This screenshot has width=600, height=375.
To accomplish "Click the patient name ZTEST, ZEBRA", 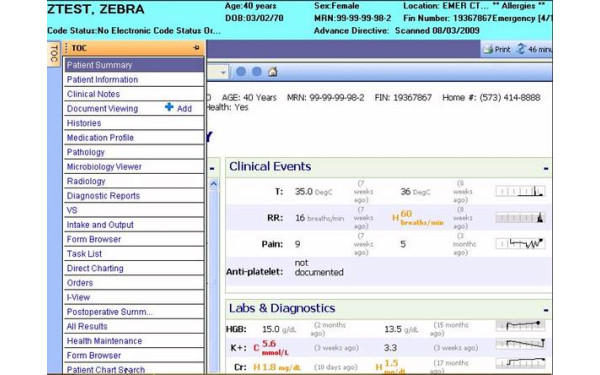I will click(x=96, y=9).
